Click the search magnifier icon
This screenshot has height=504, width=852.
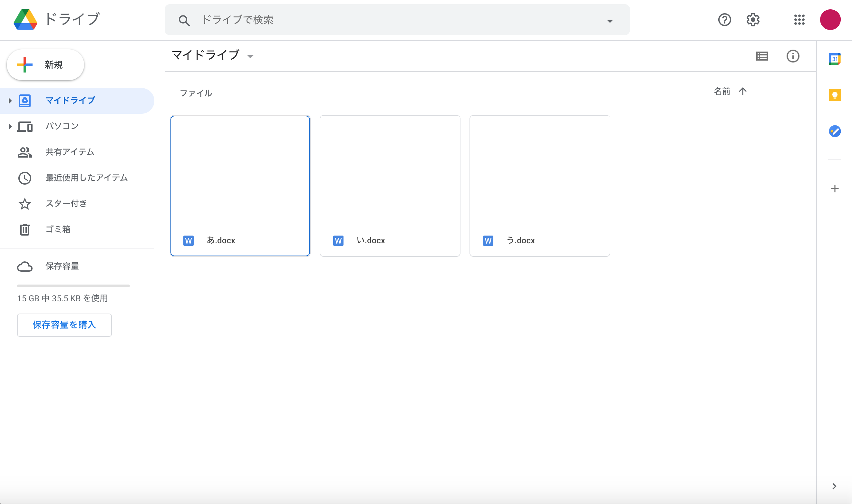pyautogui.click(x=184, y=20)
